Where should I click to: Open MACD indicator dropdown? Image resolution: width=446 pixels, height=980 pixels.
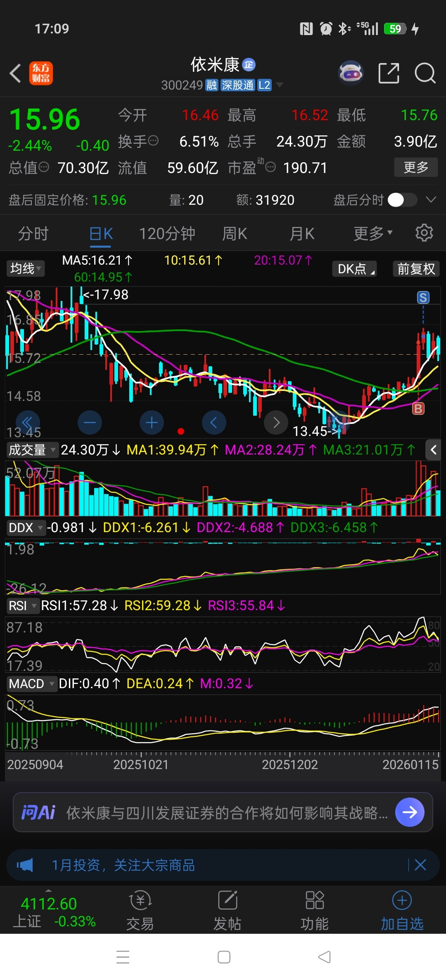click(x=31, y=684)
